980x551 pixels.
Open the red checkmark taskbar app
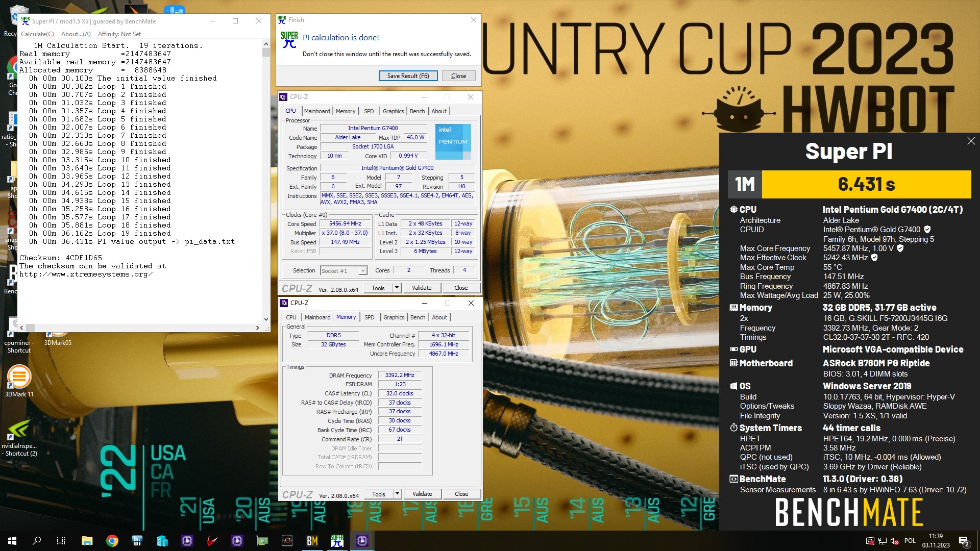212,541
